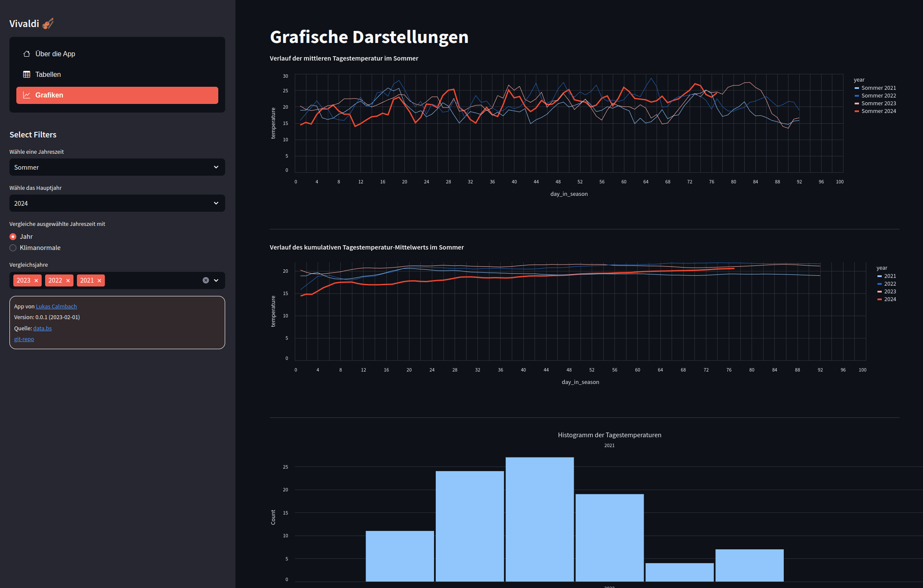Open the git-repo link
The image size is (923, 588).
24,339
